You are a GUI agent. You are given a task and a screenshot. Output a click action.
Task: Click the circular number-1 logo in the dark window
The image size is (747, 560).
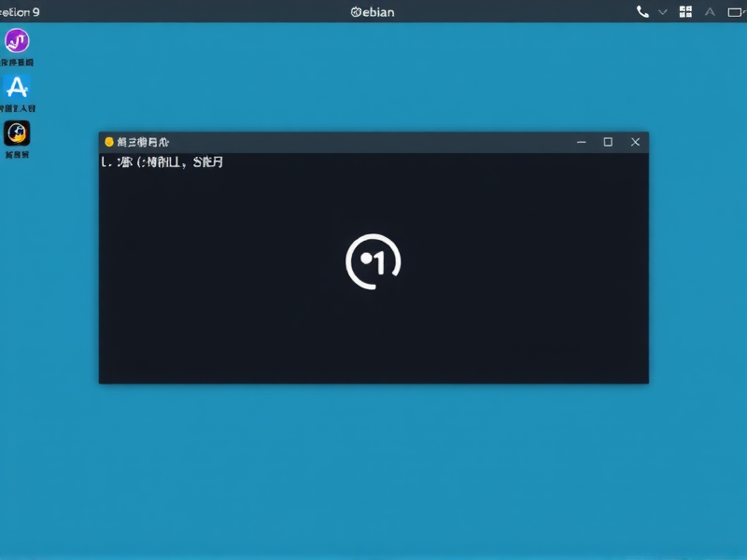(x=373, y=259)
